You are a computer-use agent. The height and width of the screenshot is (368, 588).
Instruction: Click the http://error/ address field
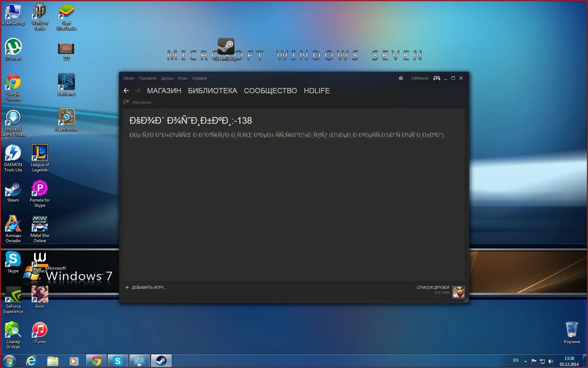pos(142,102)
